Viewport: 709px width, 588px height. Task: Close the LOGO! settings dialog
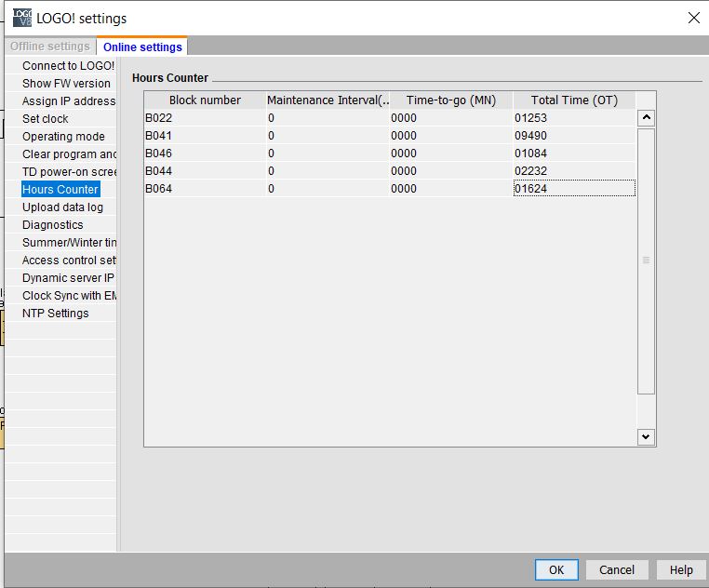693,18
